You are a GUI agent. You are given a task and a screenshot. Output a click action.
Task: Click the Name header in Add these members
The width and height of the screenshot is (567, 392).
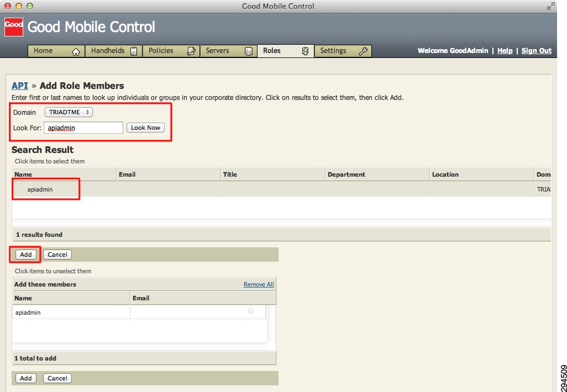coord(71,298)
